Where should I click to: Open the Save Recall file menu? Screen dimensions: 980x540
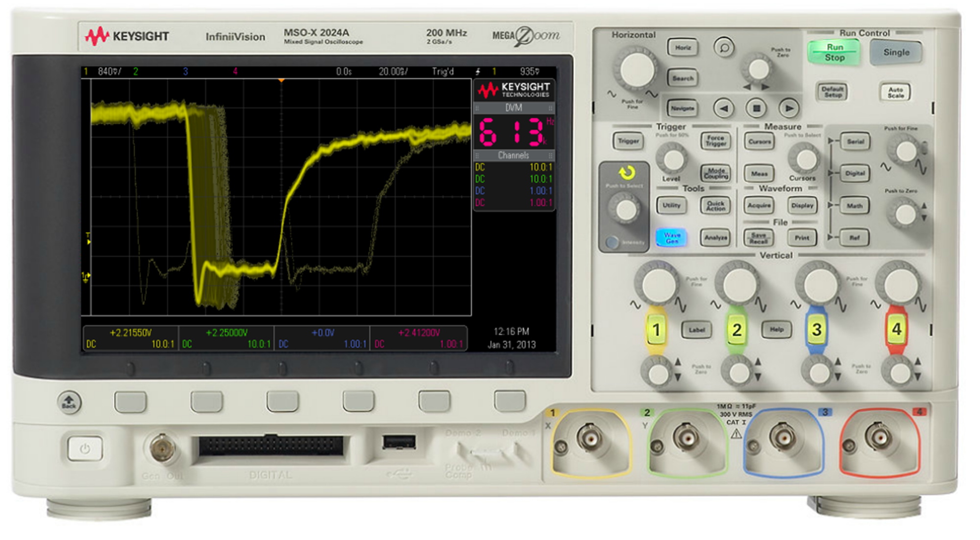pyautogui.click(x=759, y=238)
